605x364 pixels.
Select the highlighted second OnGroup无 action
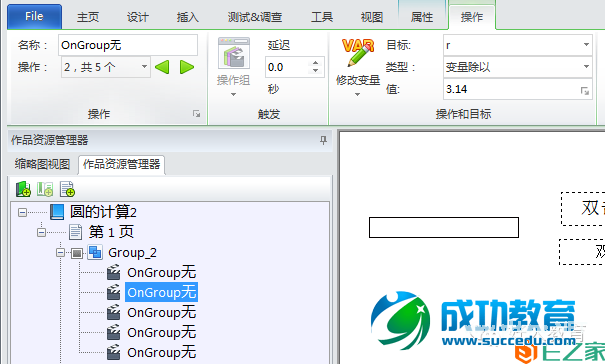coord(162,292)
